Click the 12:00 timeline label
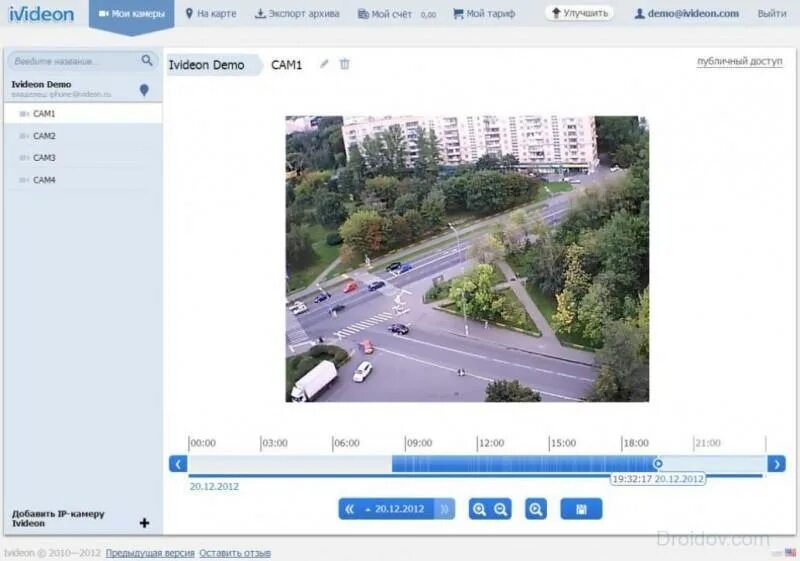The height and width of the screenshot is (561, 800). tap(491, 443)
